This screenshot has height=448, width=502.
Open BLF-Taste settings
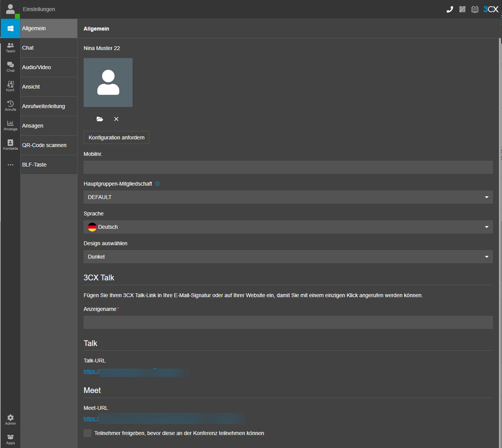click(49, 165)
